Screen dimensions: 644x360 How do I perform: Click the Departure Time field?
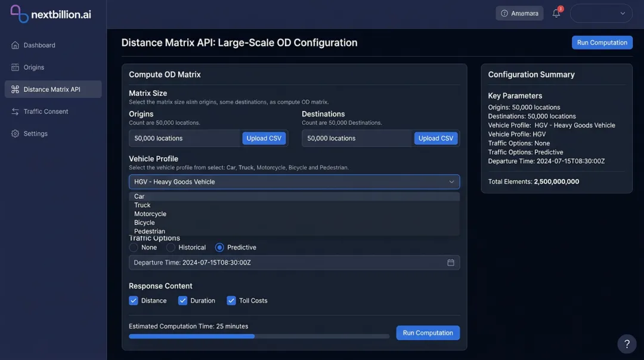click(x=294, y=263)
